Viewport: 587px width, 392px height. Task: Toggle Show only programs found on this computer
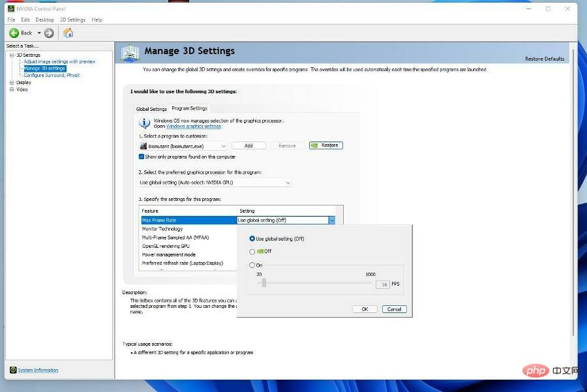pyautogui.click(x=141, y=157)
